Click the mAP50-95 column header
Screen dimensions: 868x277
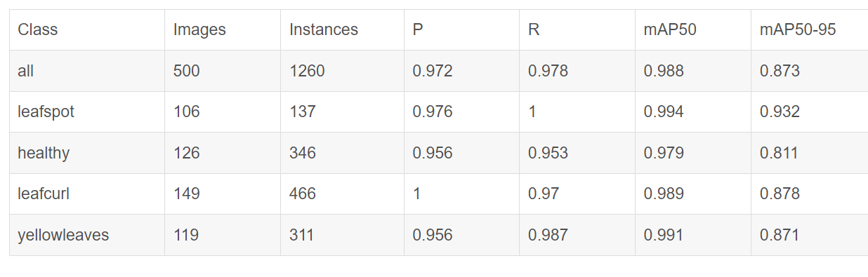[x=810, y=29]
